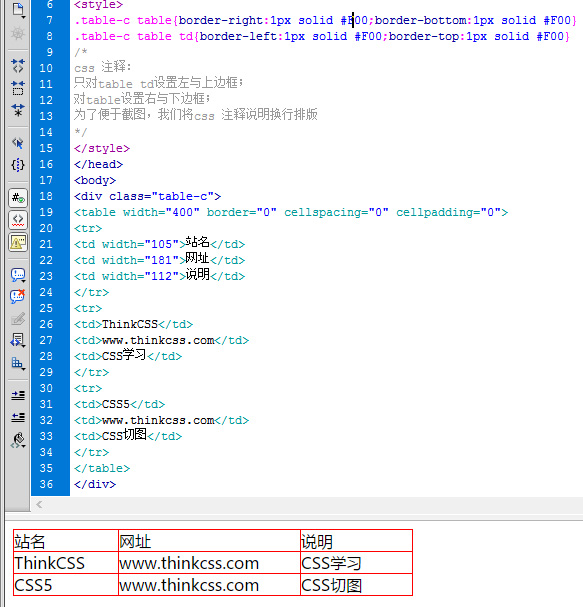Image resolution: width=583 pixels, height=607 pixels.
Task: Click the opening <style> tag
Action: pos(98,5)
